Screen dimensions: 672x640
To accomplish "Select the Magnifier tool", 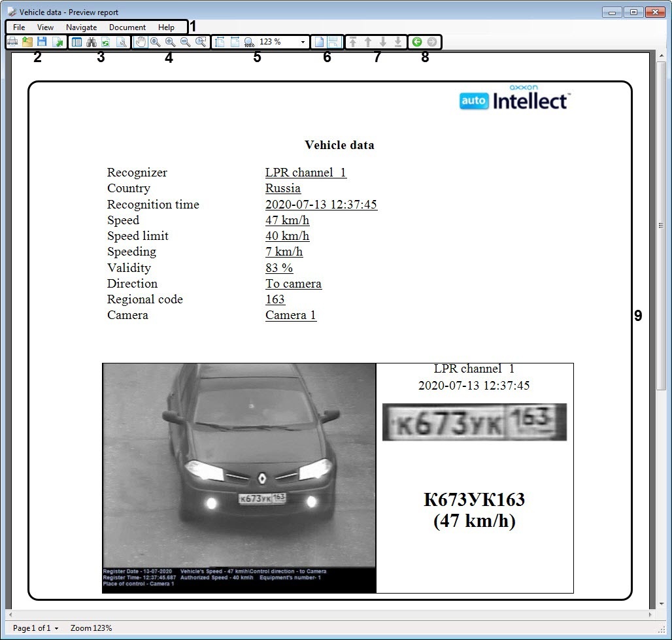I will (155, 42).
